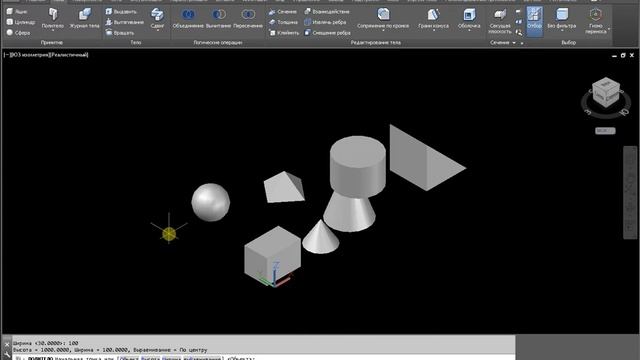
Task: Open dropdown under Сопряжение по кромке
Action: coord(383,31)
